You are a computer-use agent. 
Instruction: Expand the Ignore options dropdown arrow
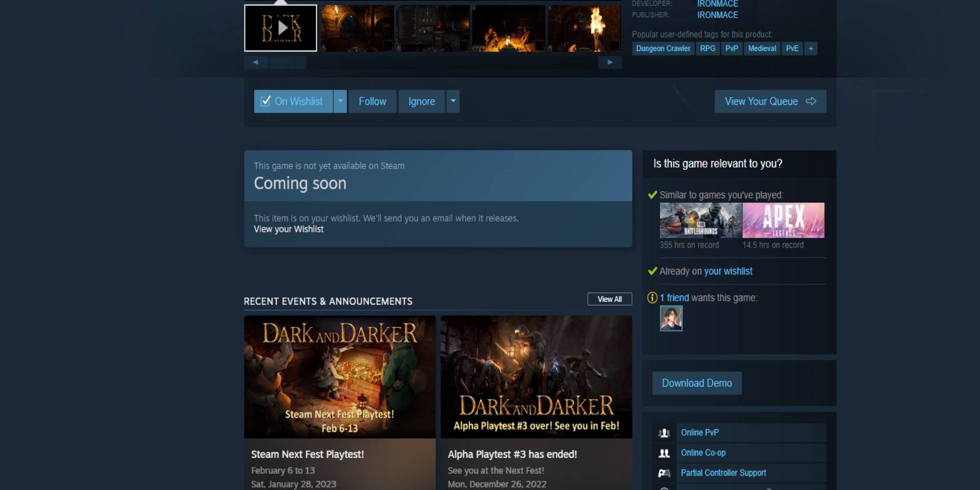coord(453,101)
